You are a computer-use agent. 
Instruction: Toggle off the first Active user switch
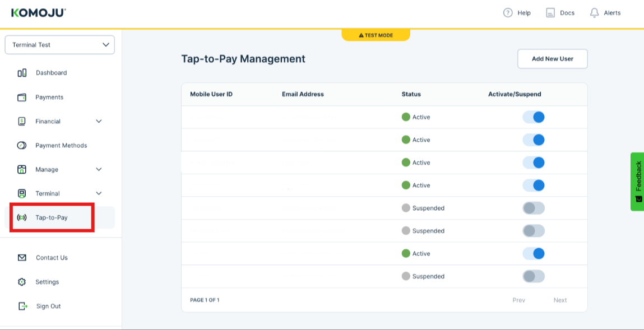[x=534, y=117]
